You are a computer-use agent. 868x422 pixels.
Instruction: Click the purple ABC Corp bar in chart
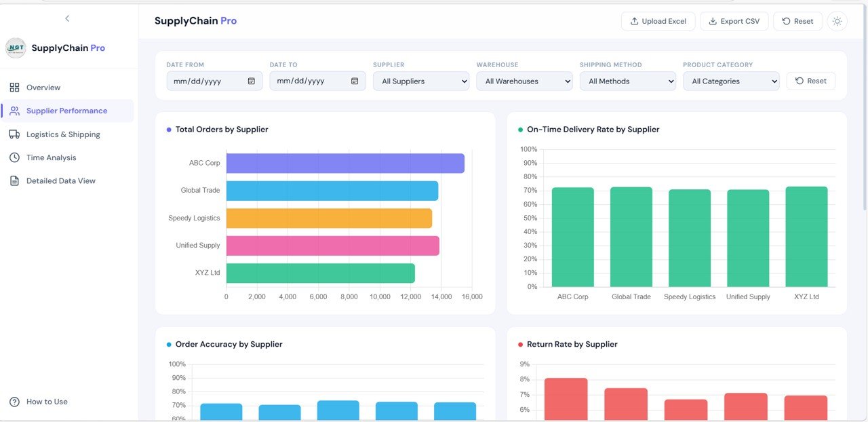tap(345, 164)
